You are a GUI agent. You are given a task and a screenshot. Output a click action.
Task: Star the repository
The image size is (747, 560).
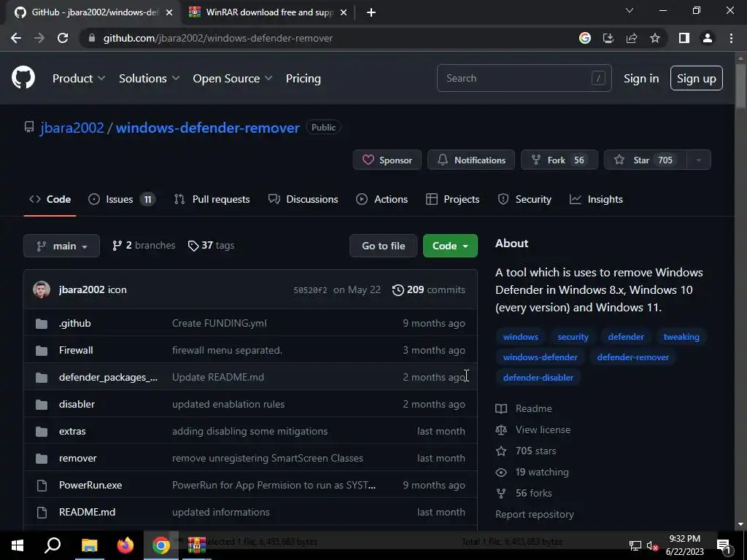[646, 160]
